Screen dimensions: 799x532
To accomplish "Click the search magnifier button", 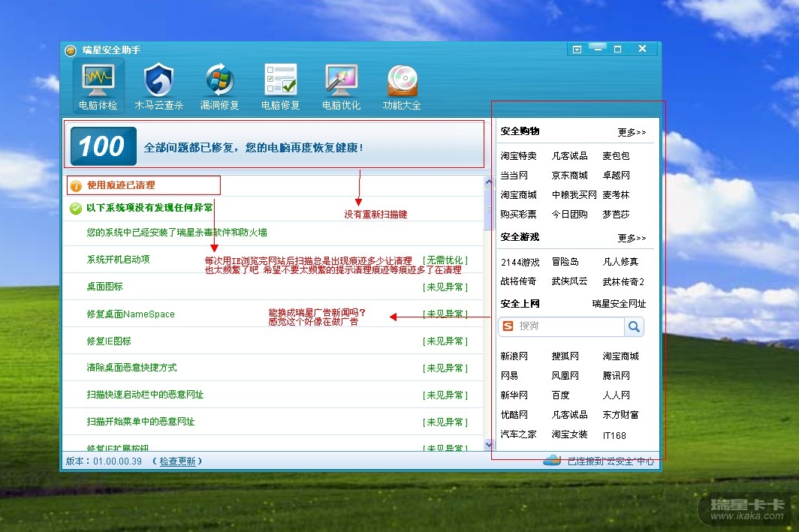I will 635,326.
